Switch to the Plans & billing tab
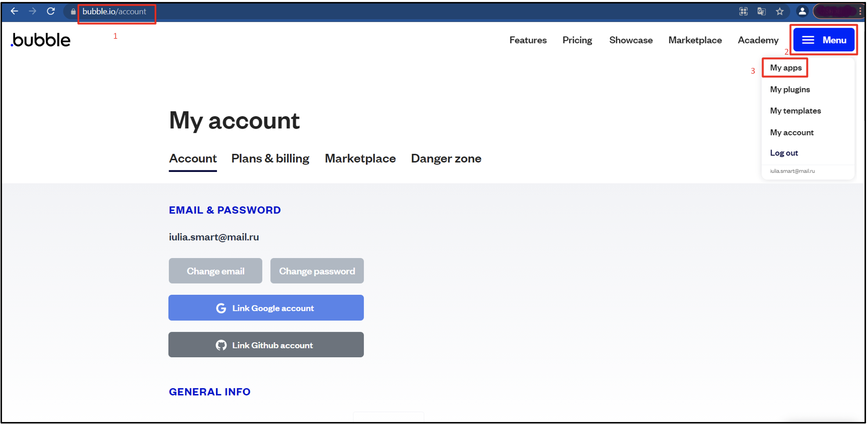This screenshot has width=868, height=425. click(270, 159)
